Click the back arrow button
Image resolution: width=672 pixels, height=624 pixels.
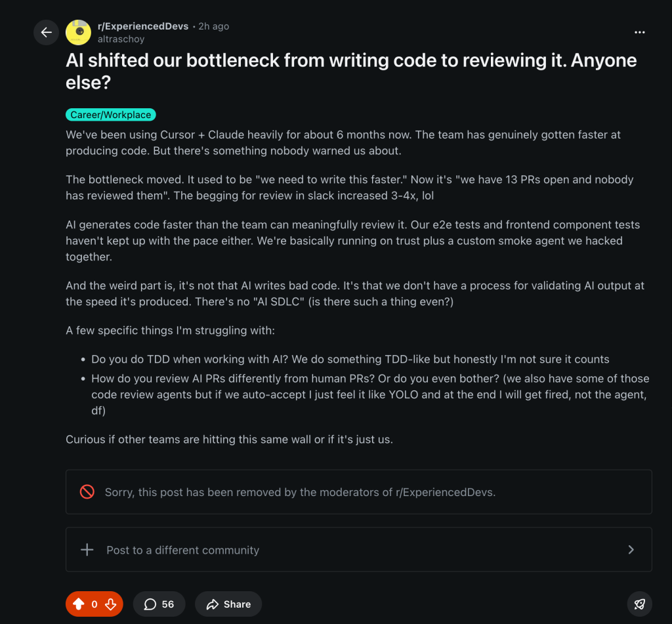coord(46,32)
